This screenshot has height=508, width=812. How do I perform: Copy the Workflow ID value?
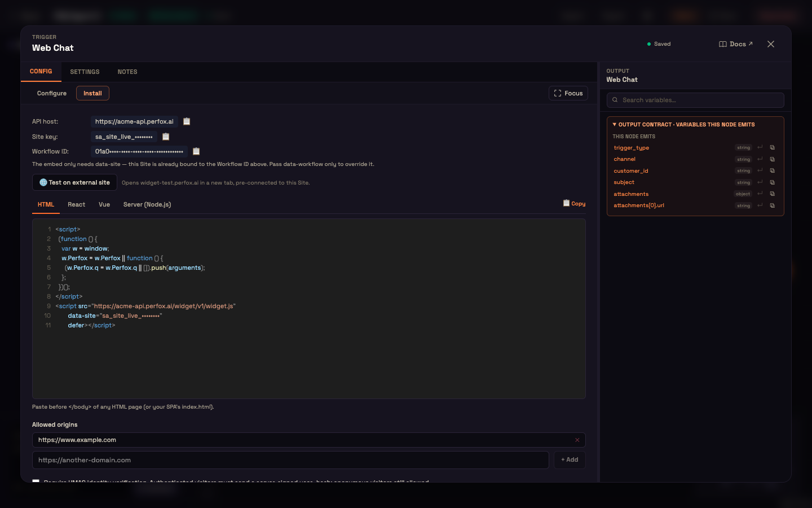[196, 151]
